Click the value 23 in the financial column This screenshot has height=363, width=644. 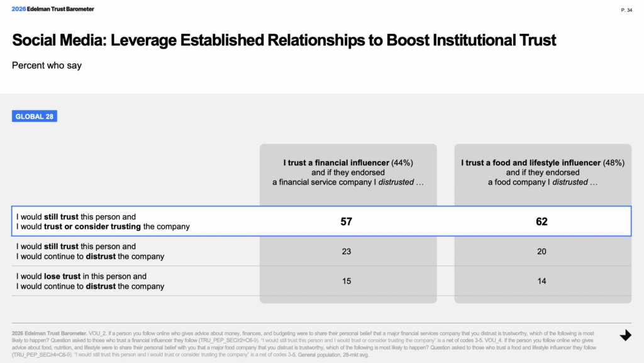click(x=347, y=252)
